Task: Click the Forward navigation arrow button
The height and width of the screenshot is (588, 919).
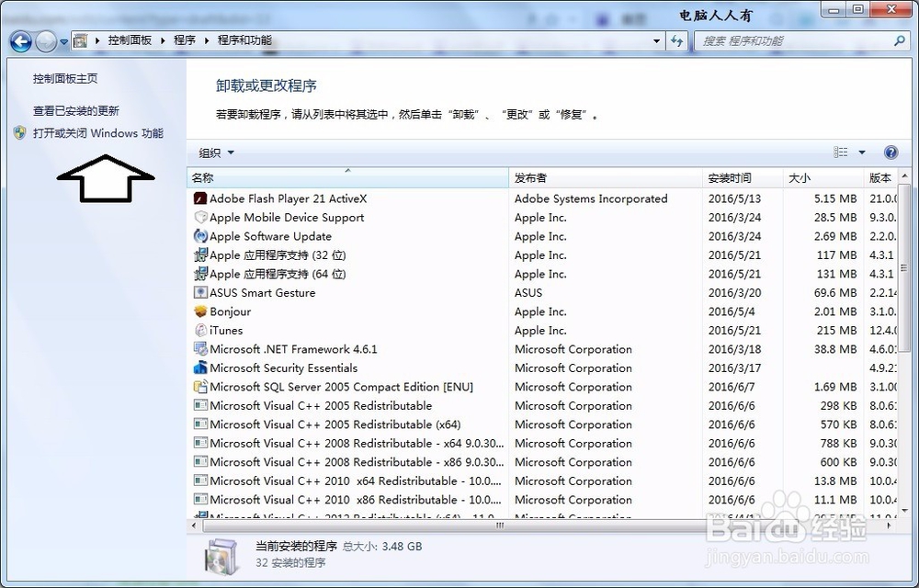Action: pos(46,41)
